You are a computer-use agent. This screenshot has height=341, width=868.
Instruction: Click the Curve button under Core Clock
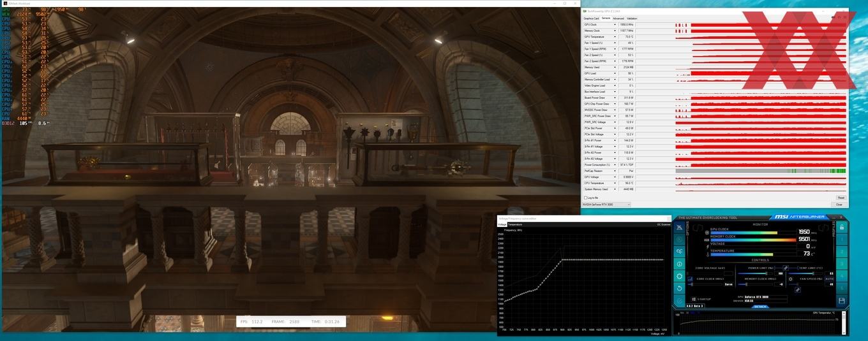coord(728,284)
